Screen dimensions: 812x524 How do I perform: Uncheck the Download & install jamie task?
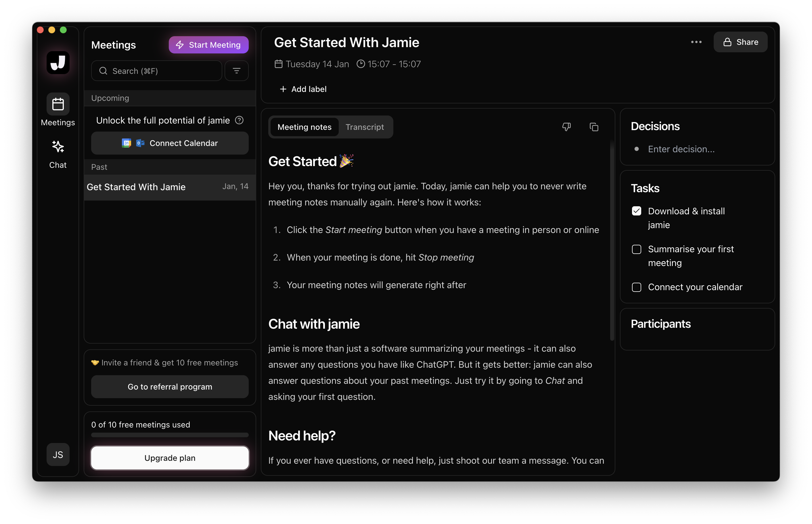[636, 211]
